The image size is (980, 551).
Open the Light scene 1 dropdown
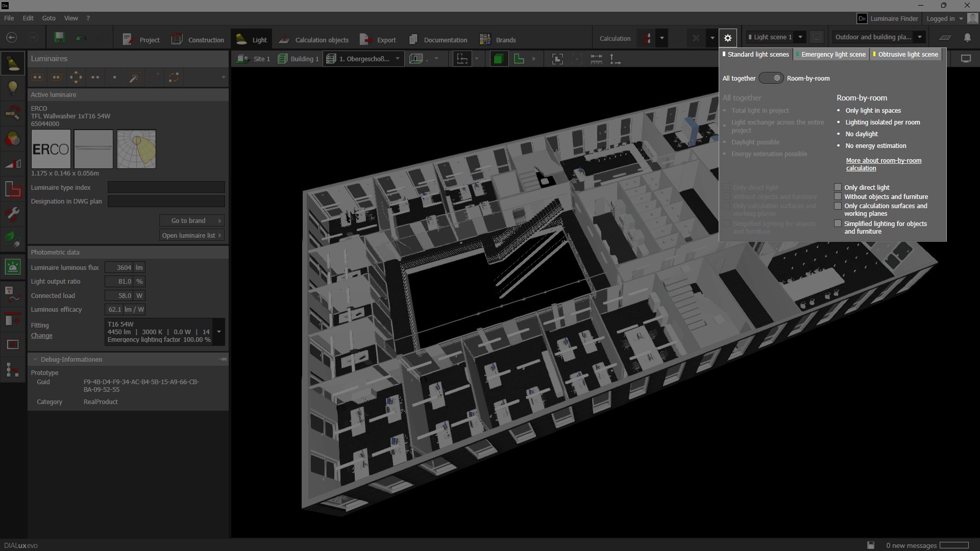(x=800, y=37)
